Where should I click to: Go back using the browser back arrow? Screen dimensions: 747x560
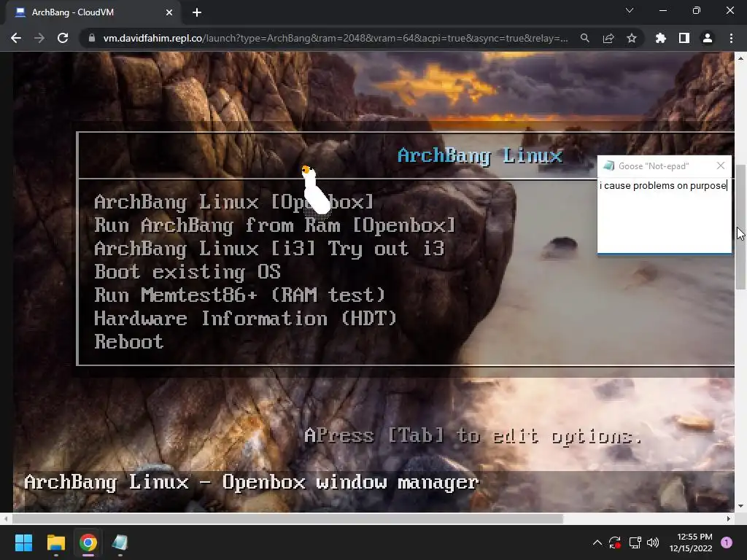(16, 38)
